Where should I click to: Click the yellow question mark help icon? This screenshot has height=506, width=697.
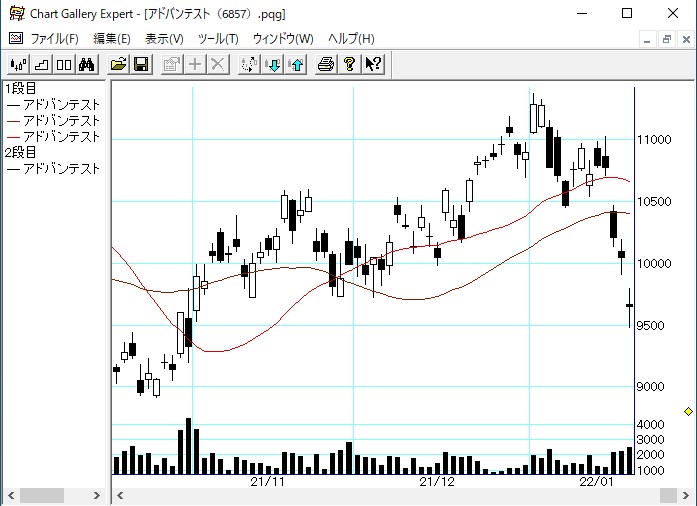[x=349, y=65]
